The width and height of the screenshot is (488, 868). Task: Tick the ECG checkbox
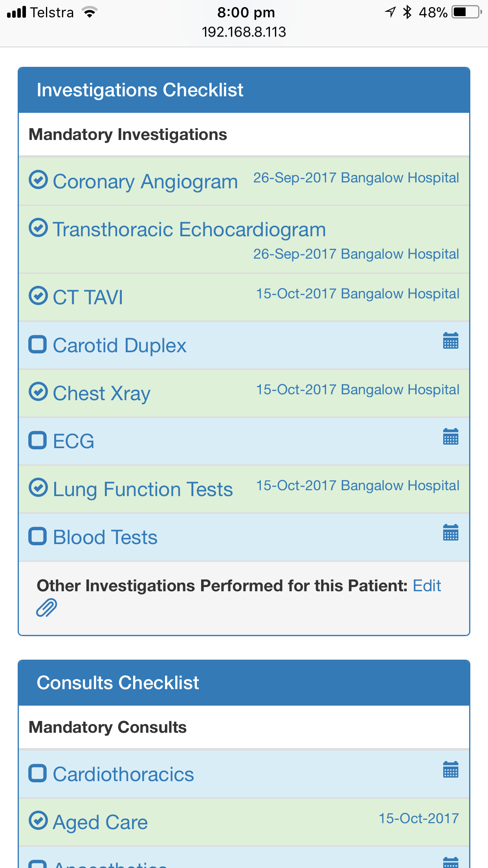[38, 440]
